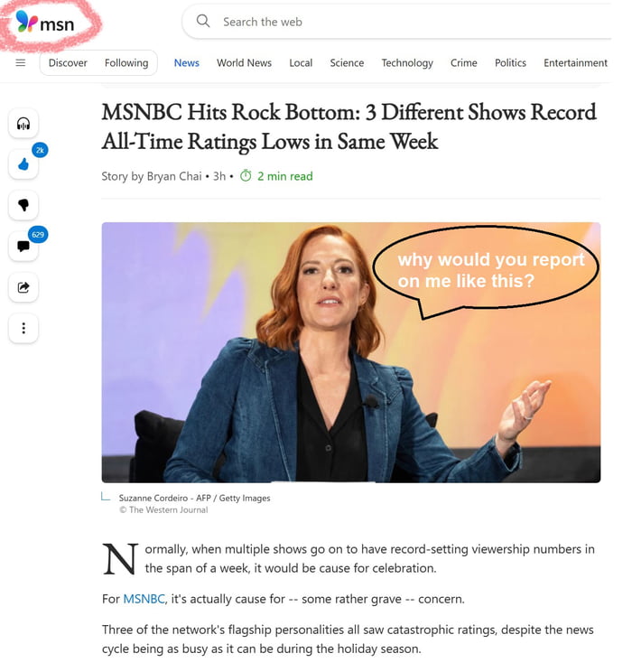Viewport: 632px width, 672px height.
Task: Open the MSNBC hyperlink in article
Action: pyautogui.click(x=144, y=599)
